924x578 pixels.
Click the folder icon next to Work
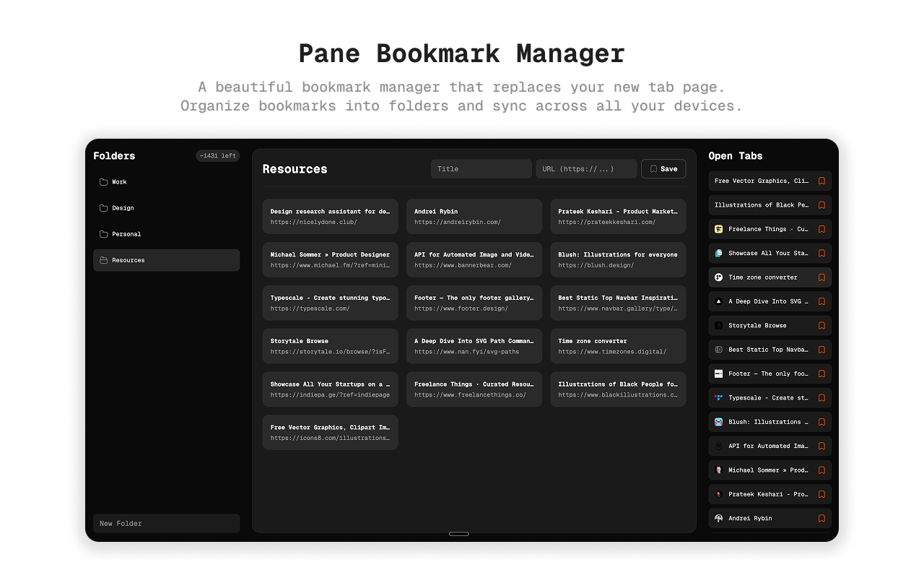(x=104, y=181)
